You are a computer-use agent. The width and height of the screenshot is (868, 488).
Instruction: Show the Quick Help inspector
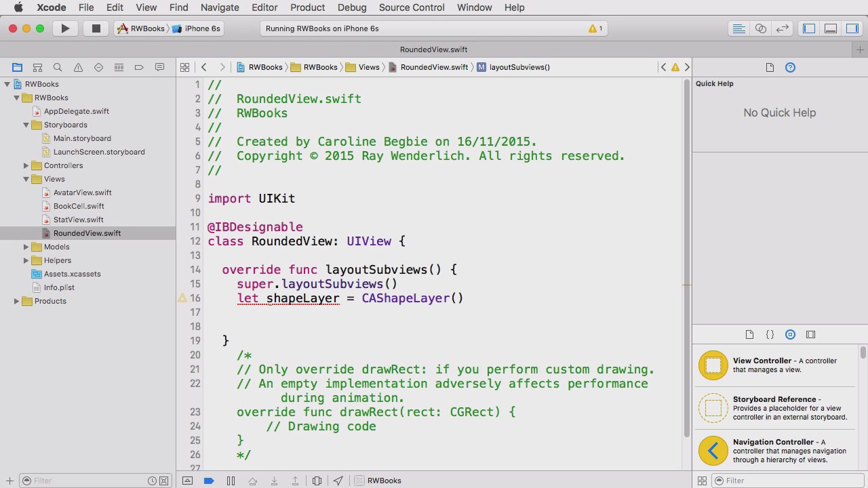point(790,67)
